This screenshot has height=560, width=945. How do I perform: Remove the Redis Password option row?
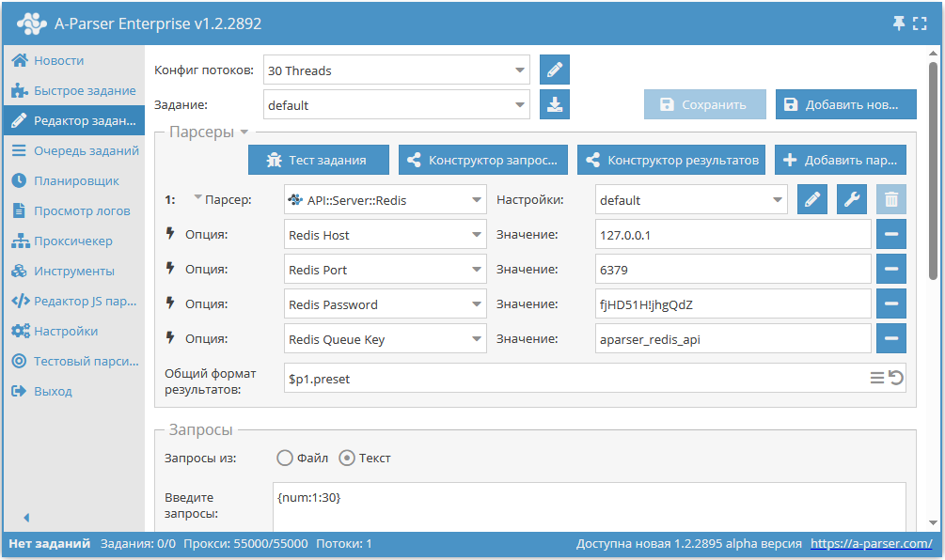[891, 304]
